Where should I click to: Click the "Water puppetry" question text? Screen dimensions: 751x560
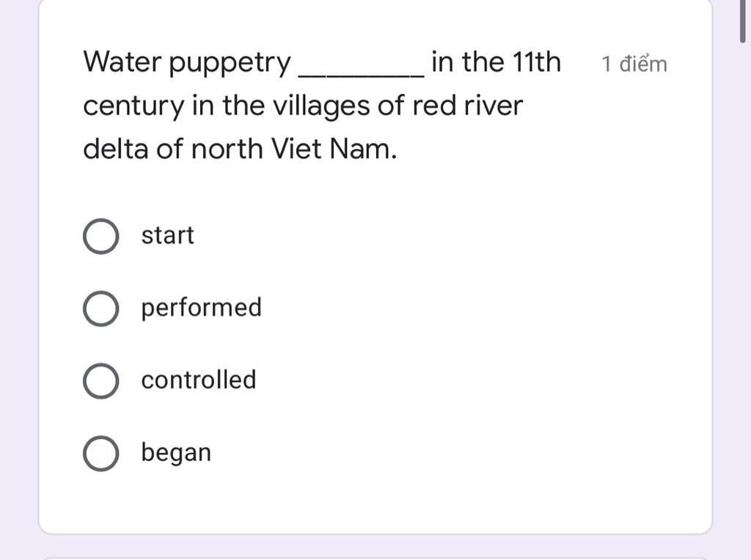(187, 63)
